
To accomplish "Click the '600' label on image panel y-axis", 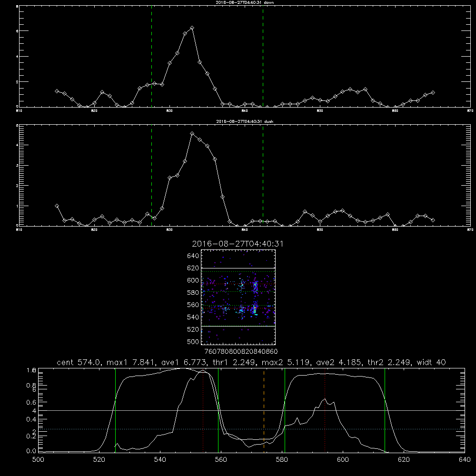I will pos(193,280).
